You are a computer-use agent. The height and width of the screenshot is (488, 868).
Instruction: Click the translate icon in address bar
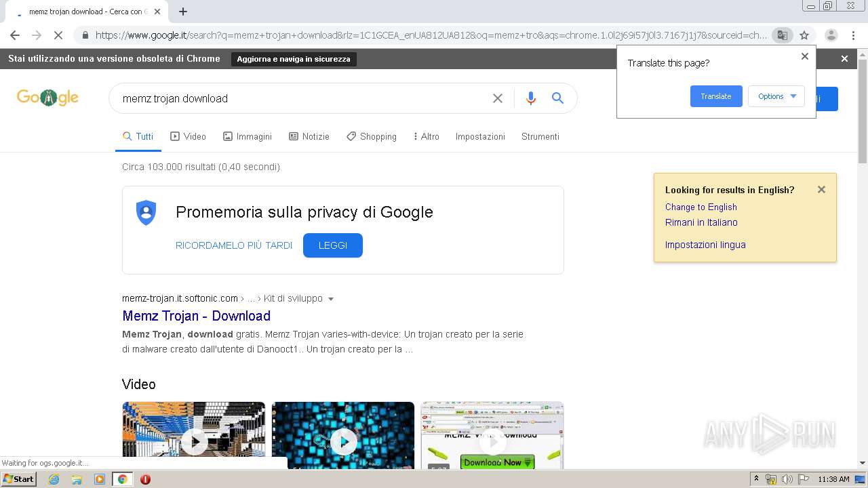[x=782, y=35]
